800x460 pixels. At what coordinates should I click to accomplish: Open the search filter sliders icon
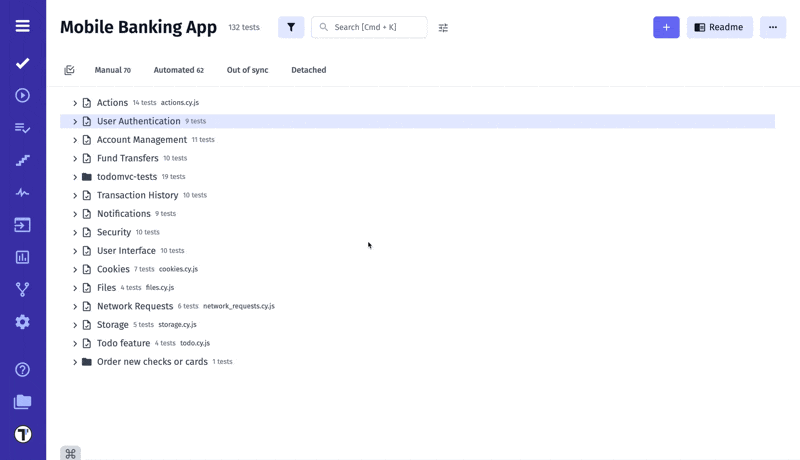(443, 28)
